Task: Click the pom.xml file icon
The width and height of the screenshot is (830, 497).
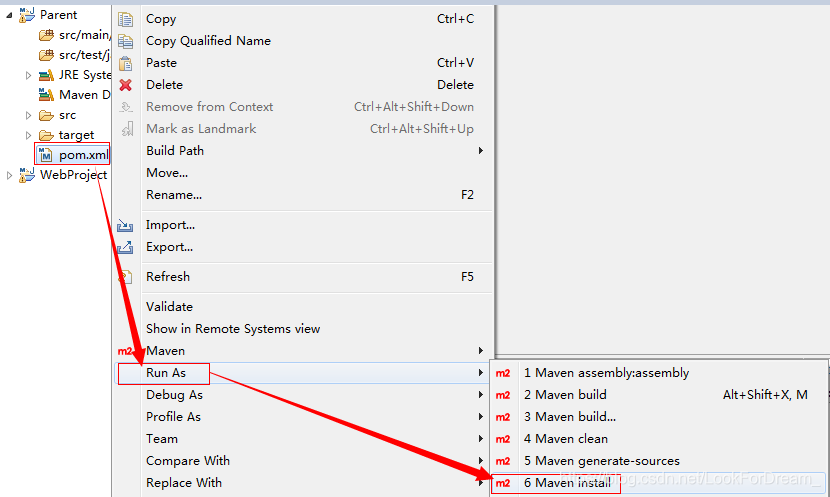Action: [46, 155]
